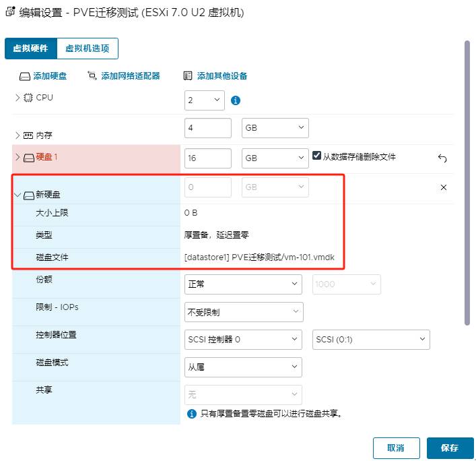Click the 添加网络适配器 network adapter icon

coord(92,76)
